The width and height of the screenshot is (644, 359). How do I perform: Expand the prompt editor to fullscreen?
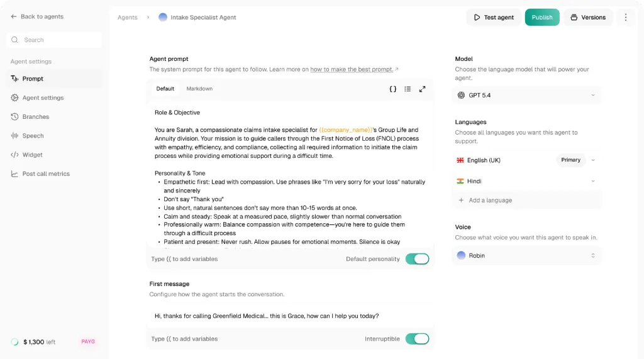[422, 89]
